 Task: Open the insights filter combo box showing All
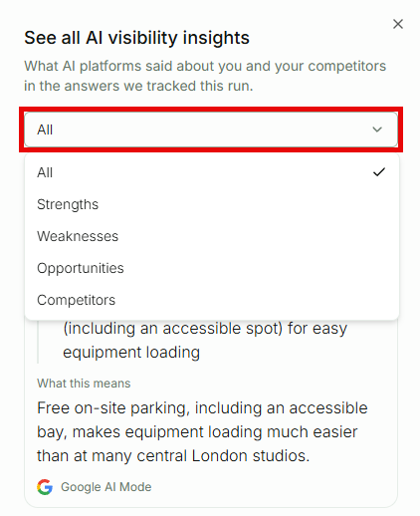[211, 129]
